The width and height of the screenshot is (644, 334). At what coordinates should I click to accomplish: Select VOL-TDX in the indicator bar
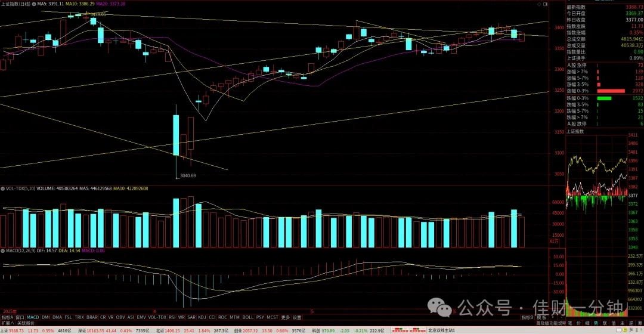click(157, 317)
